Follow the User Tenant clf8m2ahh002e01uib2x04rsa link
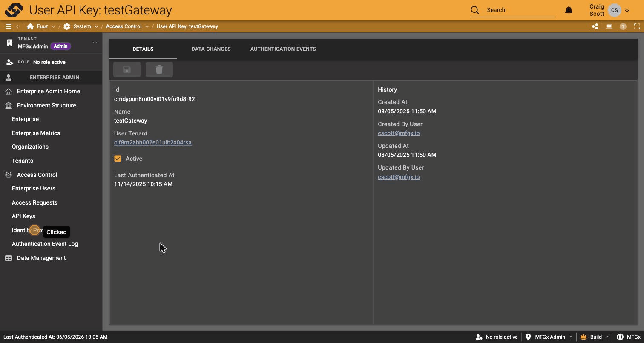644x343 pixels. click(x=153, y=143)
